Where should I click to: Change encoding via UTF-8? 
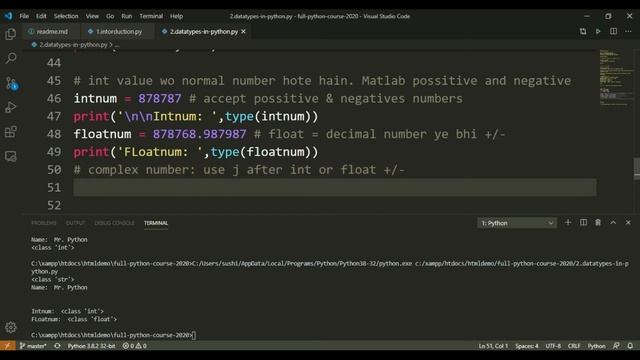pyautogui.click(x=553, y=346)
